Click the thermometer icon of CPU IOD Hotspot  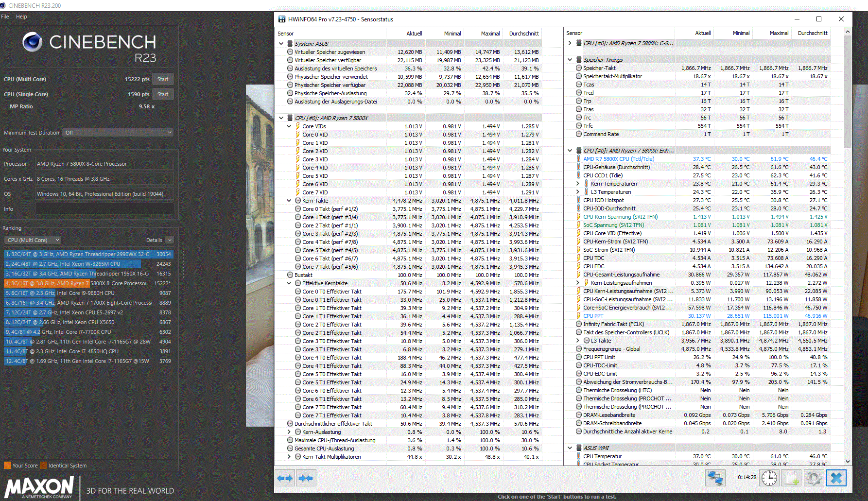click(x=579, y=200)
